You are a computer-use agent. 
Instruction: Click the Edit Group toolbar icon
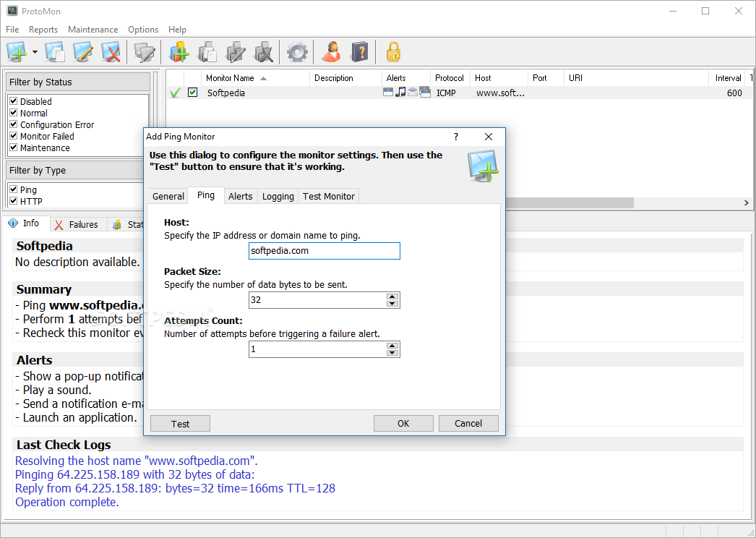(236, 51)
